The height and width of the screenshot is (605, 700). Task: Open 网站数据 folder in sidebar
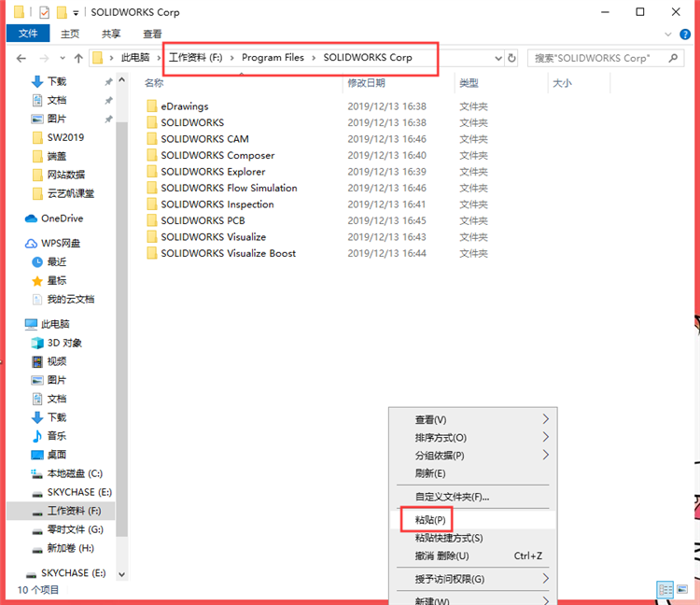point(66,175)
